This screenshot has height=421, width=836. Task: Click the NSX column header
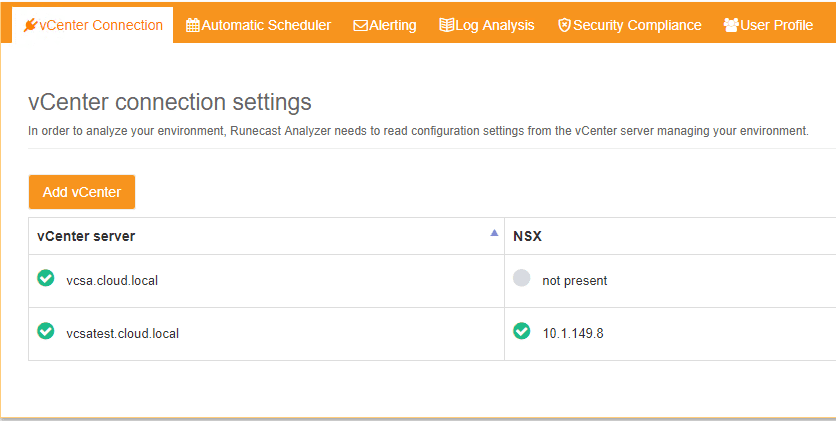527,236
